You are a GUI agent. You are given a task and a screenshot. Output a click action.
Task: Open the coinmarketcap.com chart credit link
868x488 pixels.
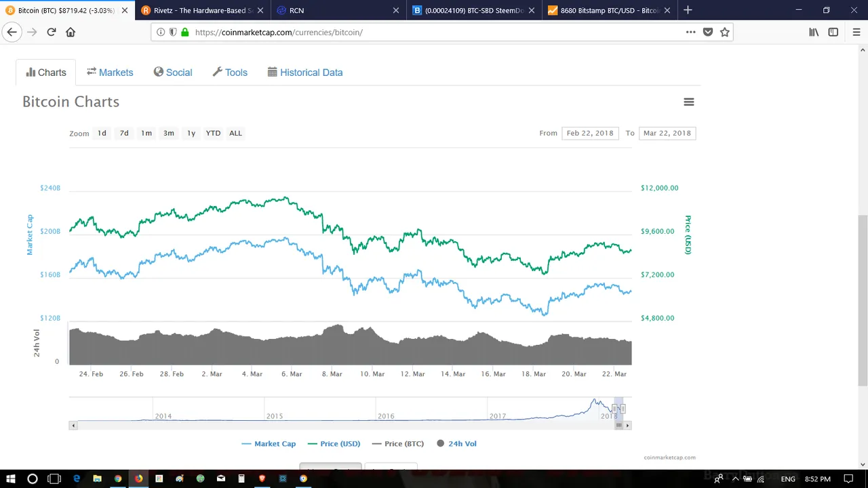[x=669, y=457]
